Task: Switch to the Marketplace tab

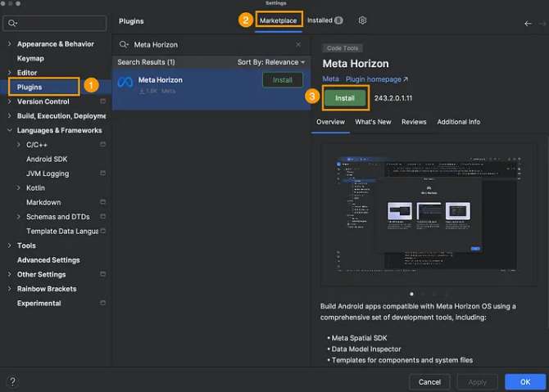Action: point(279,20)
